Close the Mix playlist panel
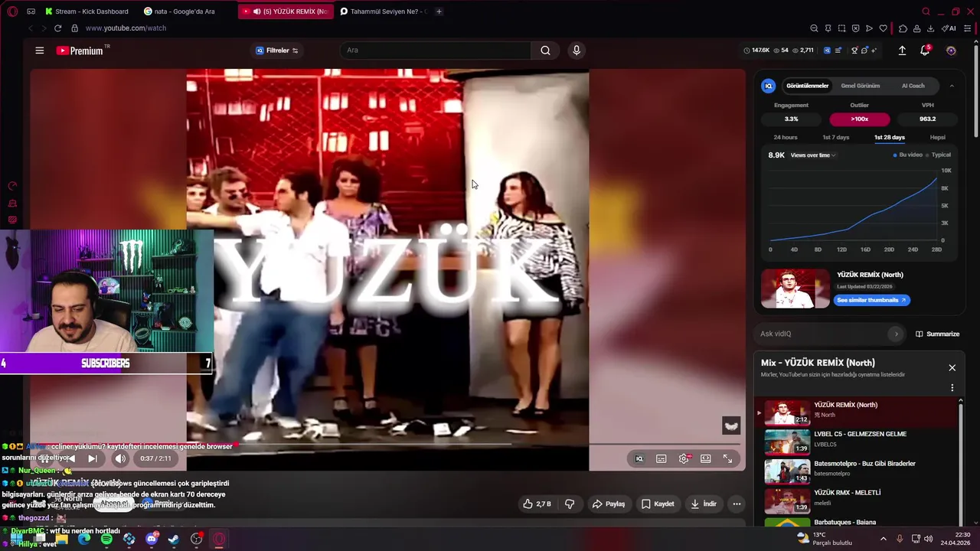980x551 pixels. [952, 367]
